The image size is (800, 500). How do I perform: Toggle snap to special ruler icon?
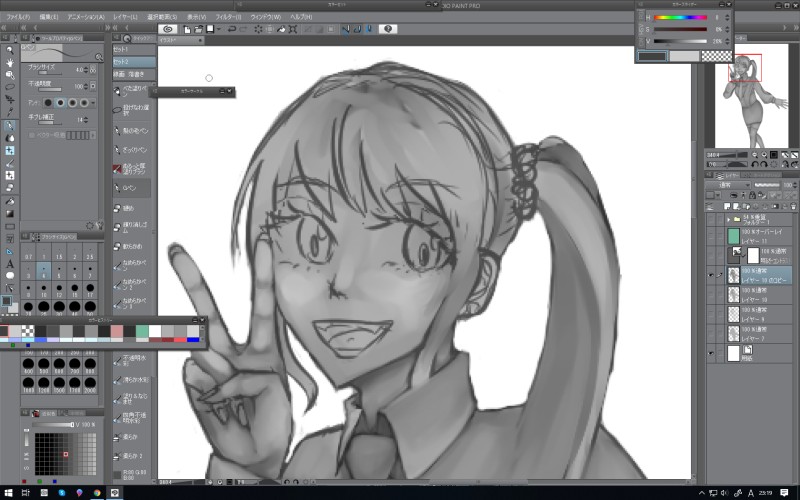(x=358, y=29)
